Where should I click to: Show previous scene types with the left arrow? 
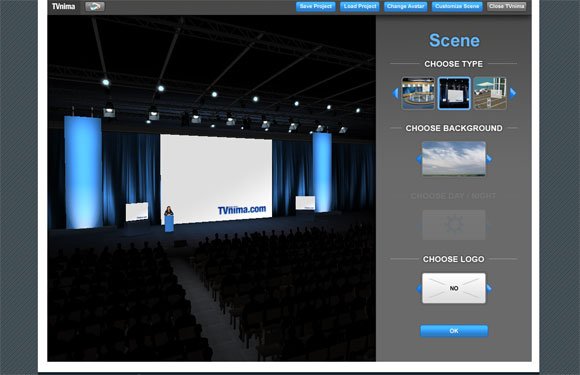pyautogui.click(x=395, y=93)
